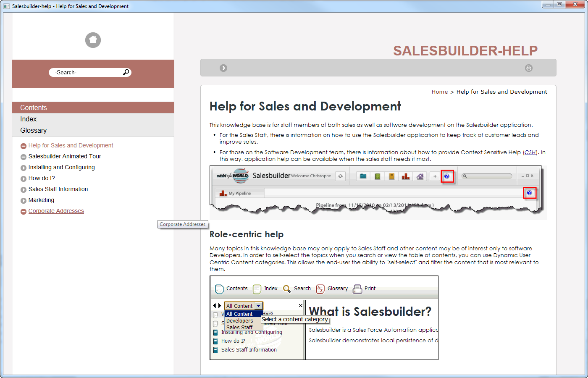Click the CSH hyperlink

pos(530,152)
